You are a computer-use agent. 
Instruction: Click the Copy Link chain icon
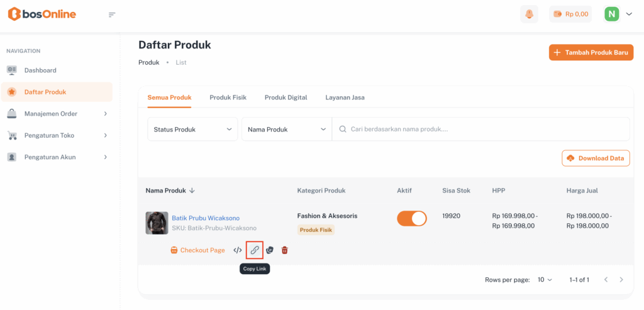click(255, 250)
